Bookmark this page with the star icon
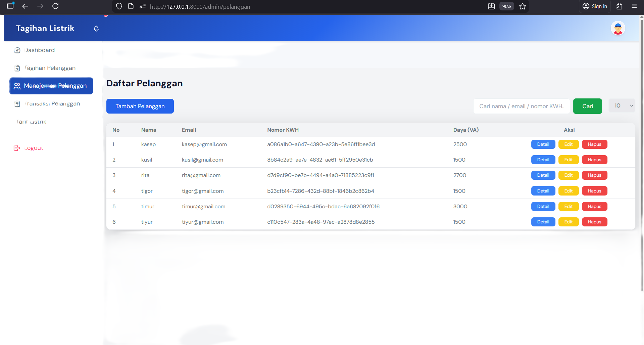This screenshot has height=345, width=644. 522,6
